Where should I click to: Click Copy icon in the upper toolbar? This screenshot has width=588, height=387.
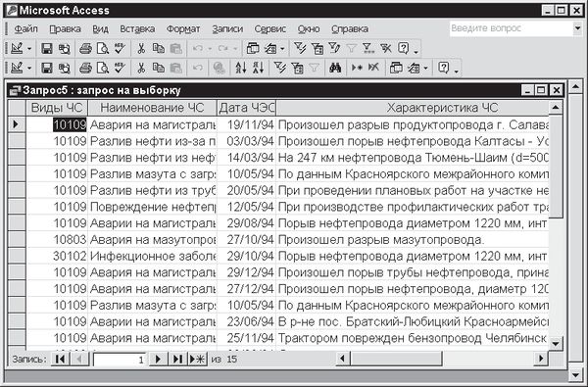pyautogui.click(x=158, y=48)
